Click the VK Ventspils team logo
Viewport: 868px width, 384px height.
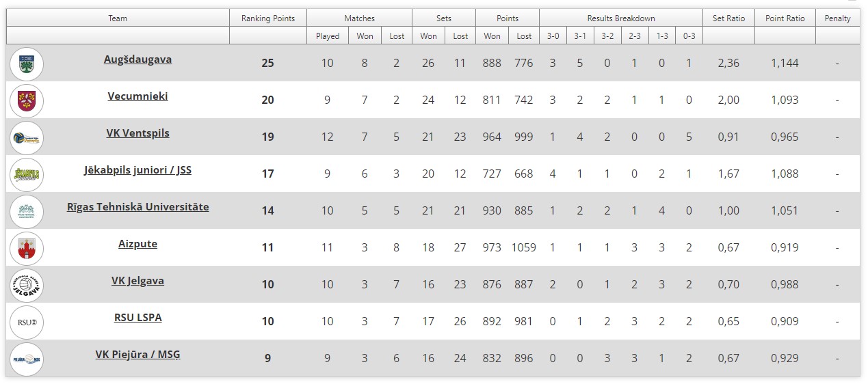27,137
